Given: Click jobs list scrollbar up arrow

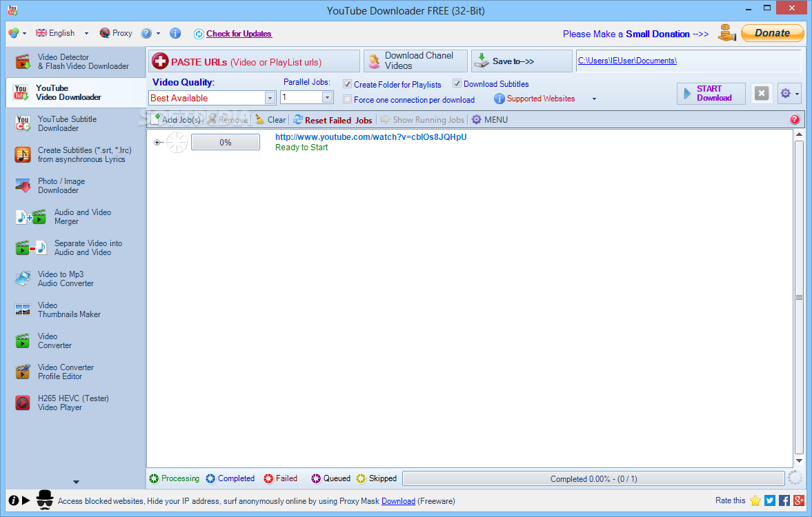Looking at the screenshot, I should click(799, 134).
